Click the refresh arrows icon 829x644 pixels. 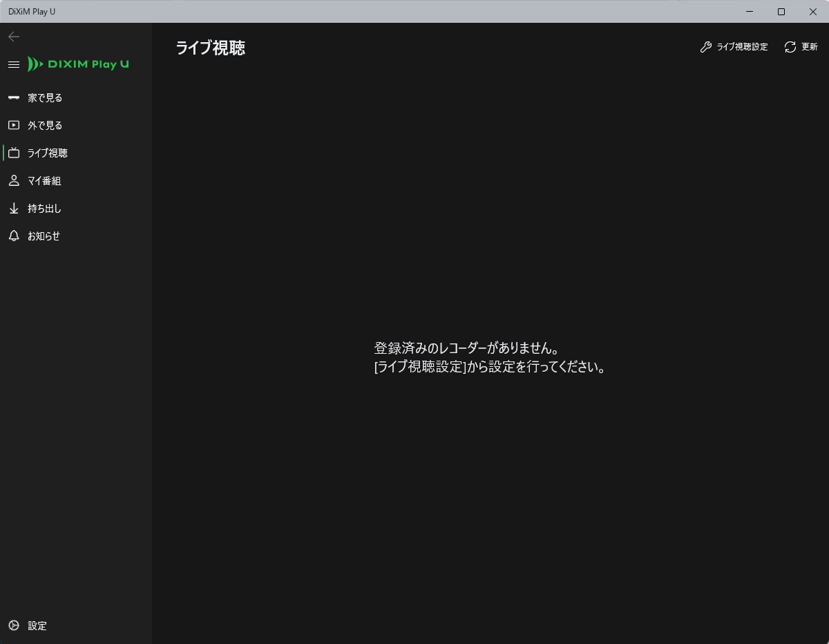(x=790, y=47)
